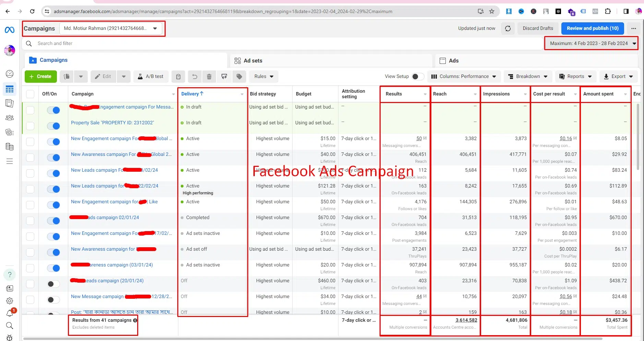Viewport: 644px width, 341px height.
Task: Click the three-dot more options button
Action: [x=633, y=29]
